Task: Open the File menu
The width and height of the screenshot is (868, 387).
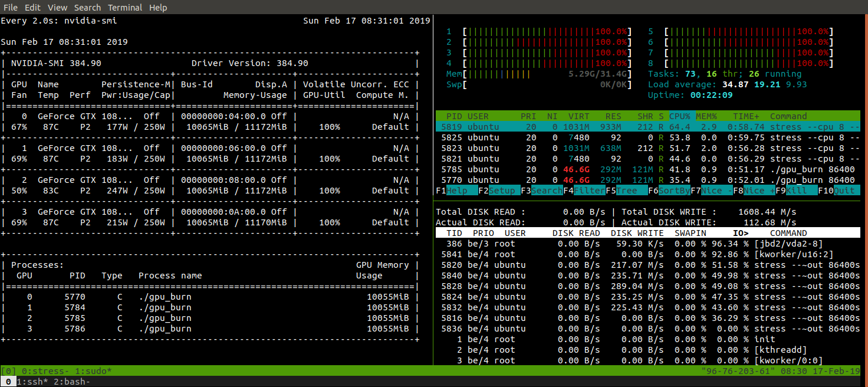Action: coord(10,7)
